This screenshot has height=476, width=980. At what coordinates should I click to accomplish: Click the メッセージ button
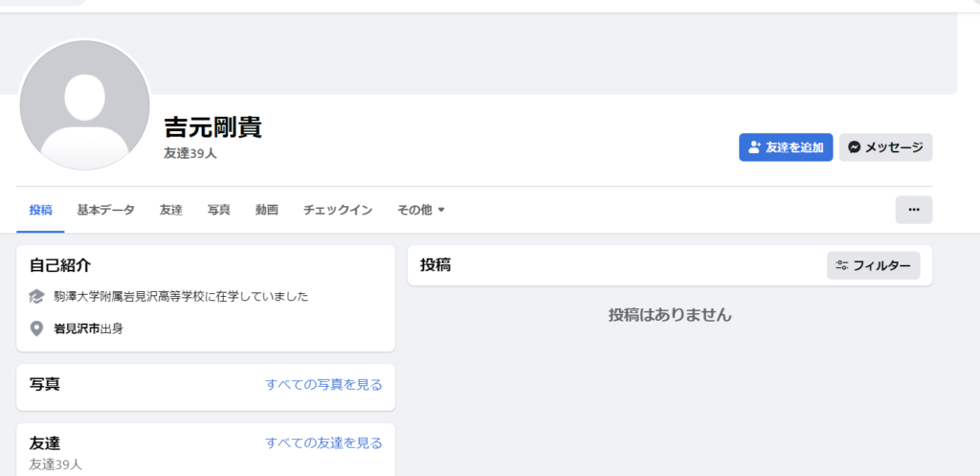click(885, 147)
